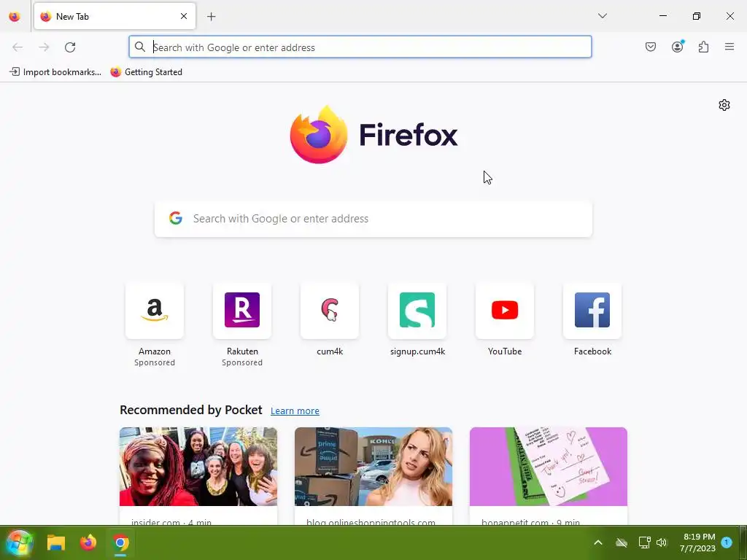Open Firefox View pinned tab icon

[x=15, y=16]
